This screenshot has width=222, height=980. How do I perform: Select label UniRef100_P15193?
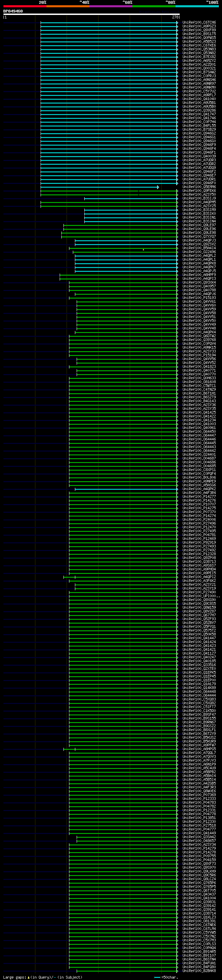pyautogui.click(x=199, y=298)
